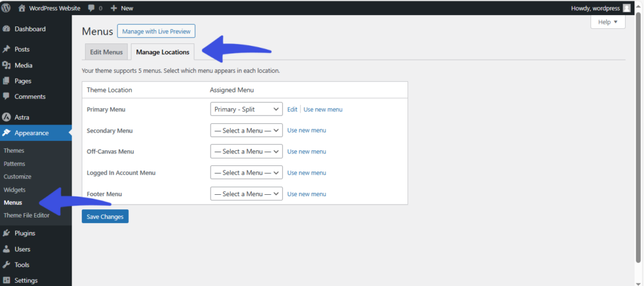This screenshot has width=644, height=286.
Task: Click the New label in admin bar
Action: 127,8
